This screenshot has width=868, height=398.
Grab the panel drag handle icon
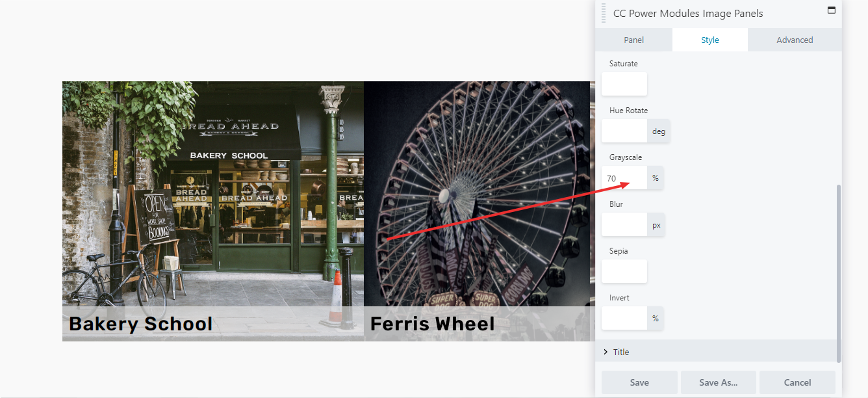point(604,13)
